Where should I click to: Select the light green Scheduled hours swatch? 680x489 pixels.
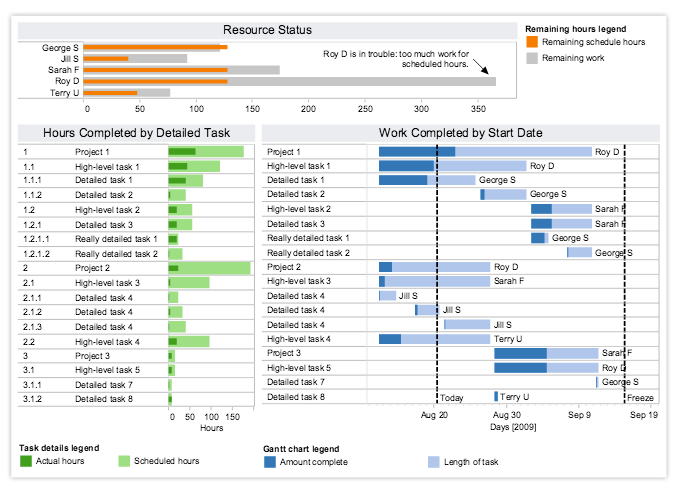coord(125,461)
